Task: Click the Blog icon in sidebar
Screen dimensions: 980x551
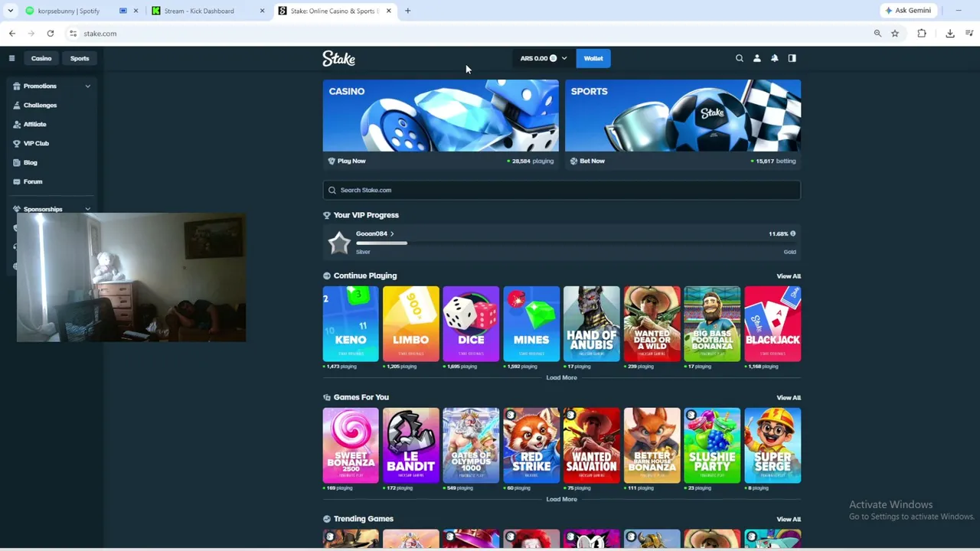Action: [x=16, y=162]
